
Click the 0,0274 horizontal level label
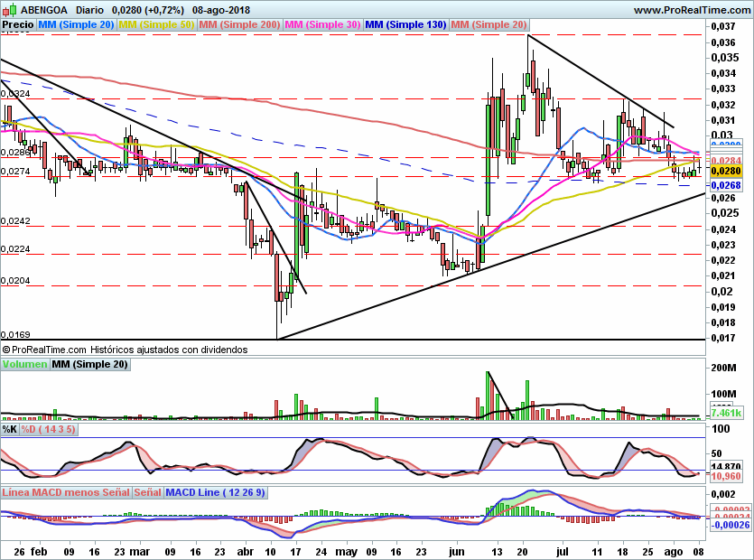pos(15,172)
